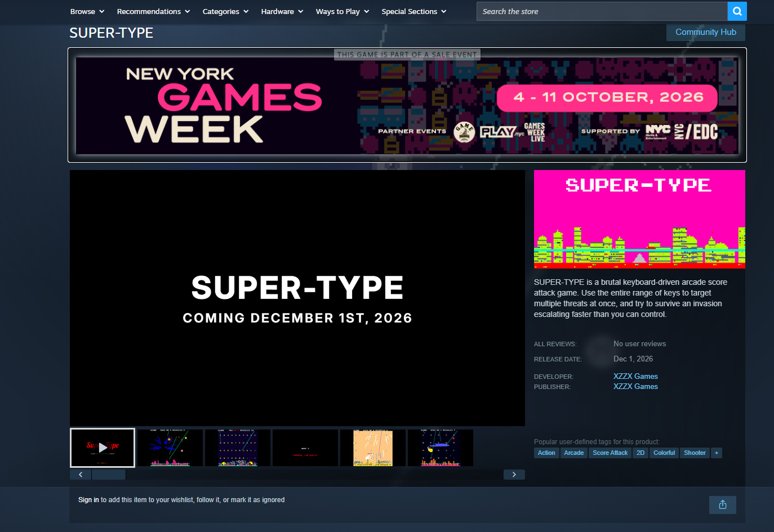Image resolution: width=774 pixels, height=532 pixels.
Task: Open the Special Sections dropdown
Action: pos(414,11)
